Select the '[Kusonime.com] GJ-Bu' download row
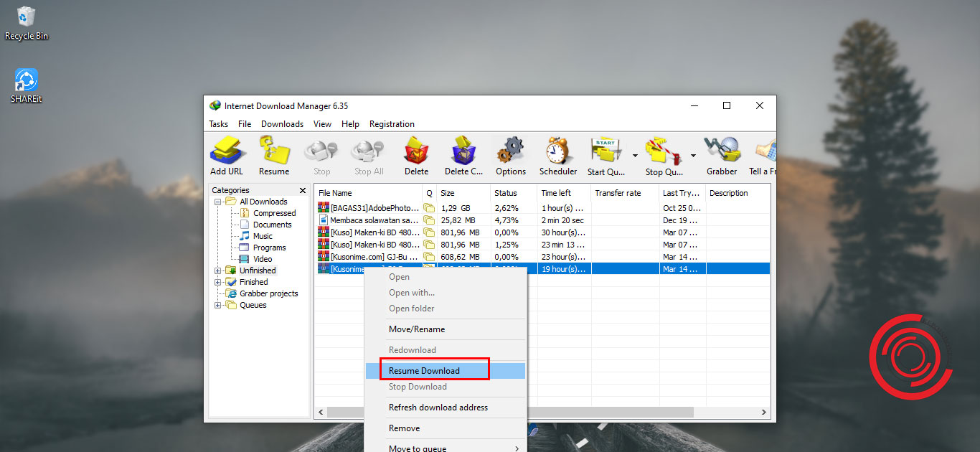The height and width of the screenshot is (452, 980). pyautogui.click(x=543, y=257)
